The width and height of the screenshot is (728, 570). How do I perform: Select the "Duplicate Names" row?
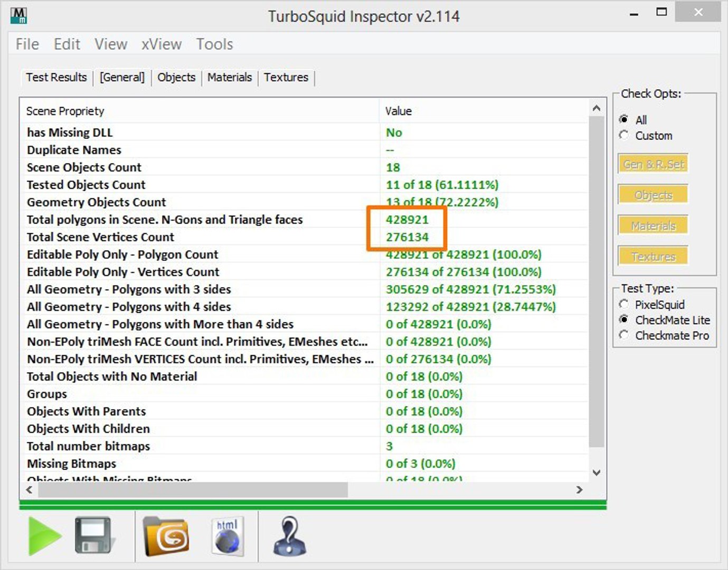tap(305, 150)
